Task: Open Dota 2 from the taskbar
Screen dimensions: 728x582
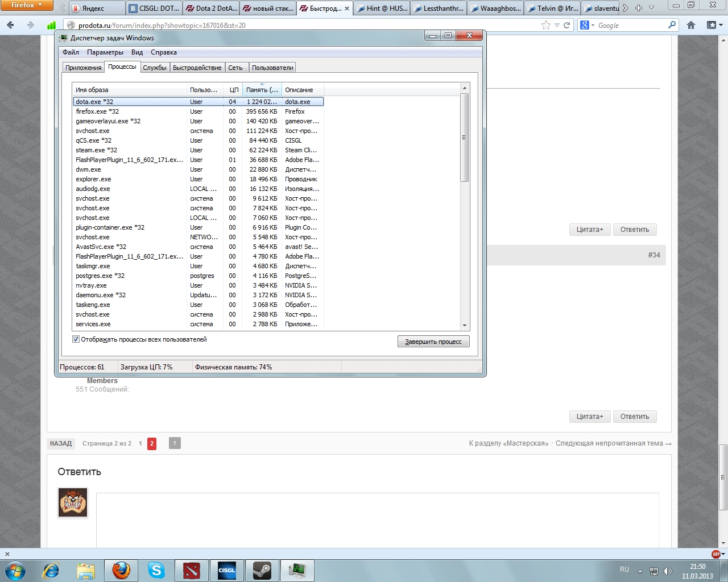Action: pos(192,570)
